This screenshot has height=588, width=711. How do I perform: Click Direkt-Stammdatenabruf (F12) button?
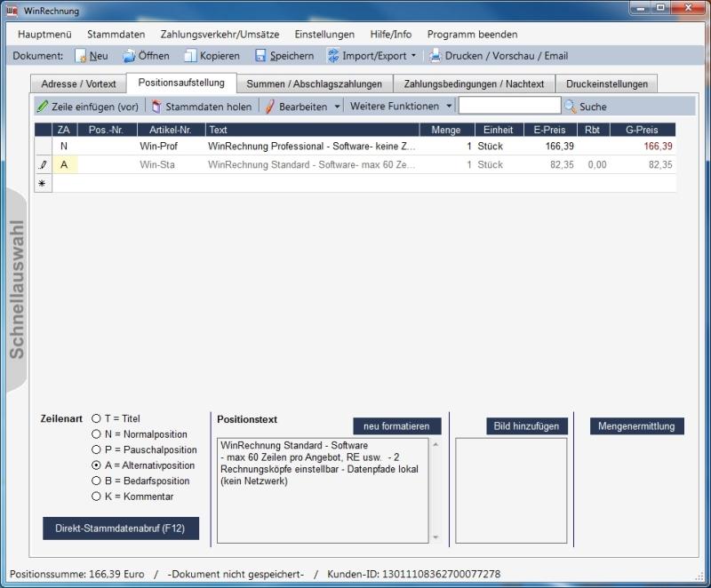tap(121, 528)
